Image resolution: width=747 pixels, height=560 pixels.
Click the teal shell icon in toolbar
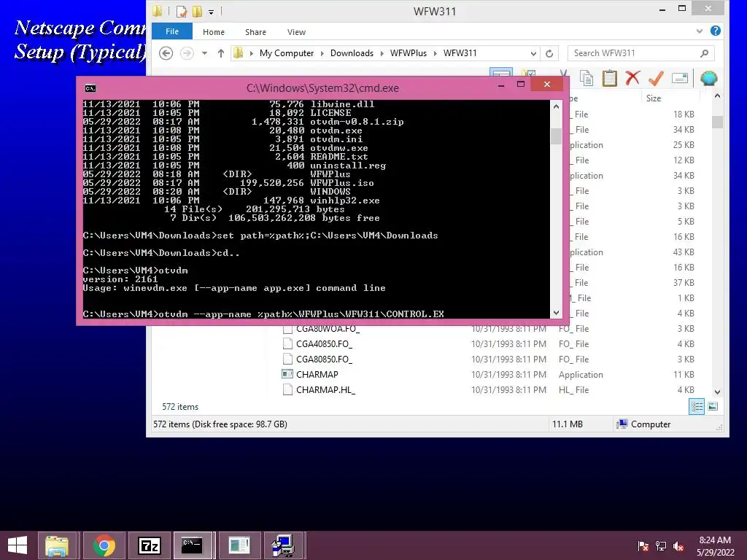coord(708,78)
